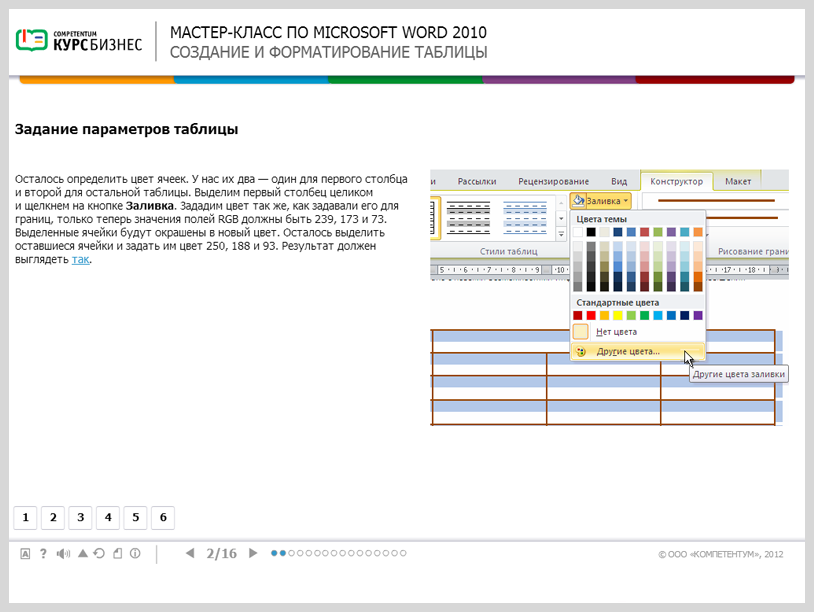Open step 5 of the lesson

(x=135, y=518)
